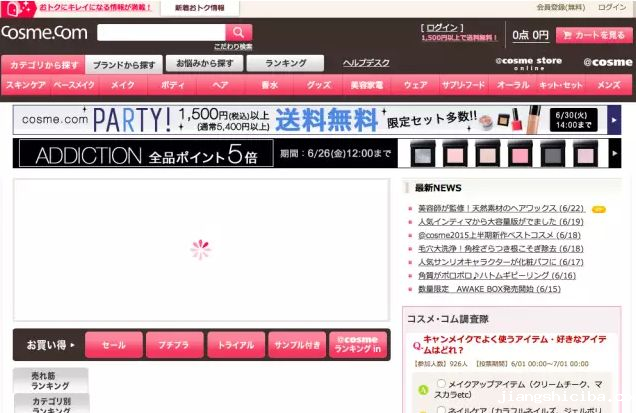The height and width of the screenshot is (413, 636).
Task: Click the サンプル付き button
Action: pyautogui.click(x=297, y=345)
